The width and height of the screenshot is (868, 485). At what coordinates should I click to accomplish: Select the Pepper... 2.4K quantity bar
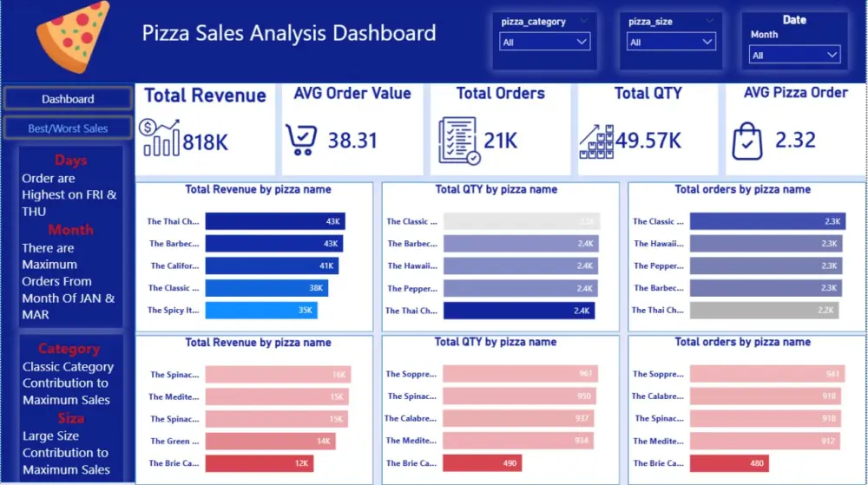coord(520,288)
